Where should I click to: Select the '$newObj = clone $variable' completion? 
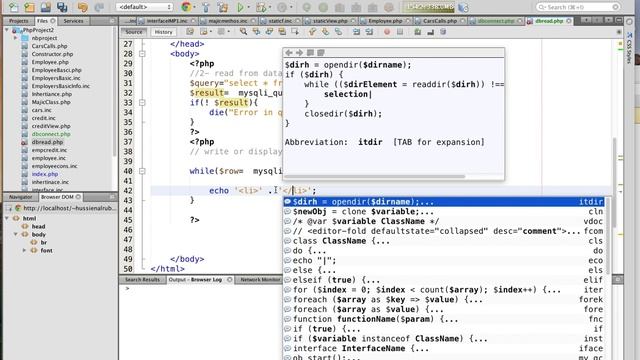[444, 212]
